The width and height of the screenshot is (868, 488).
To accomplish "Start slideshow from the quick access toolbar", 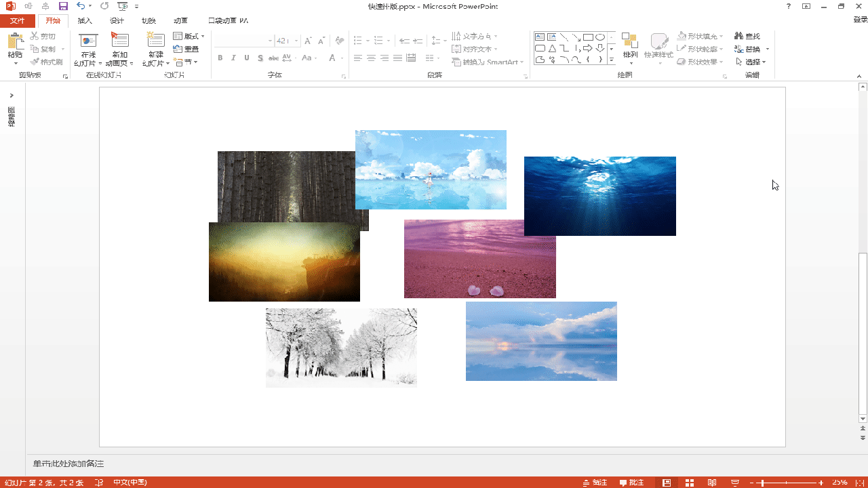I will [122, 6].
